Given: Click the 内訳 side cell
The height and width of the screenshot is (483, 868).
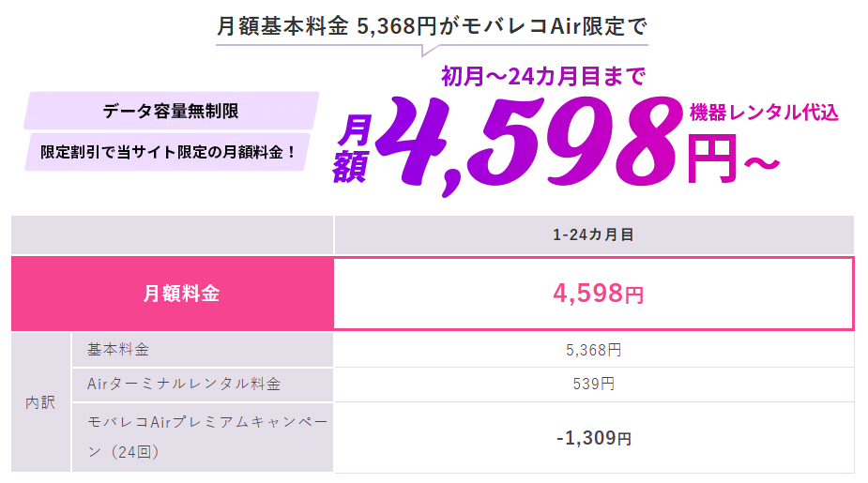Looking at the screenshot, I should click(x=40, y=402).
